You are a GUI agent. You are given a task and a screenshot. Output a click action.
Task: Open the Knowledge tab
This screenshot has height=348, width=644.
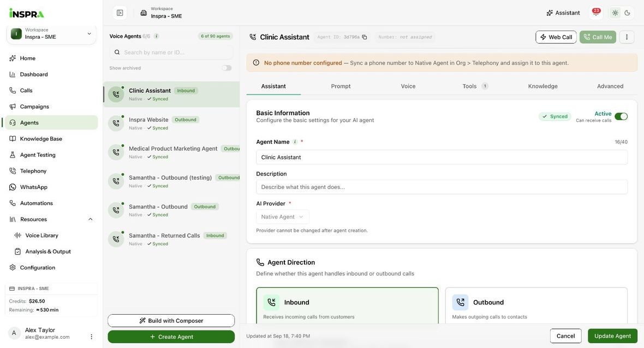[542, 86]
